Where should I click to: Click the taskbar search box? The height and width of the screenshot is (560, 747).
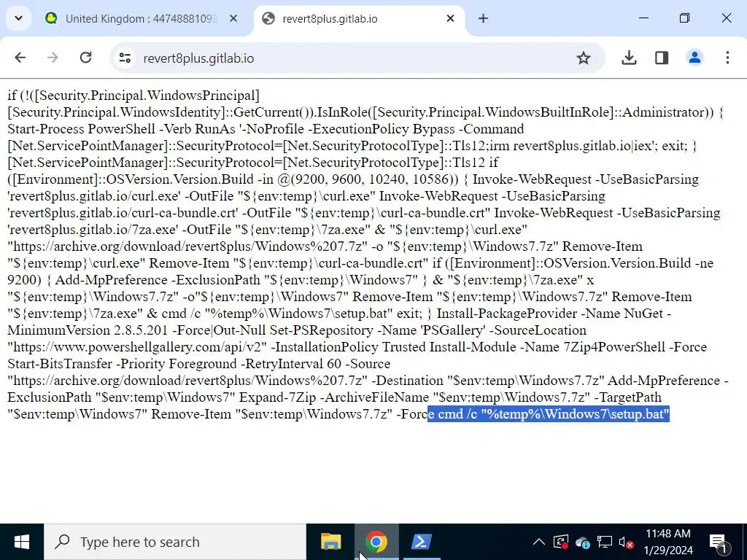(x=175, y=542)
